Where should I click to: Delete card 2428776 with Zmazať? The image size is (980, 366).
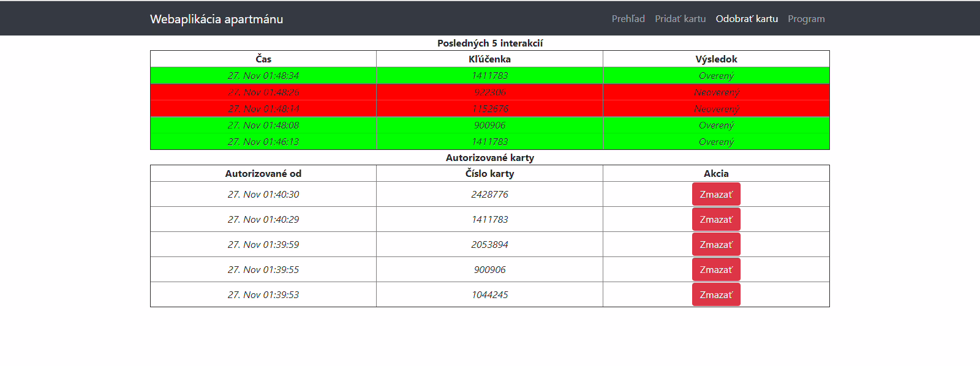(716, 195)
